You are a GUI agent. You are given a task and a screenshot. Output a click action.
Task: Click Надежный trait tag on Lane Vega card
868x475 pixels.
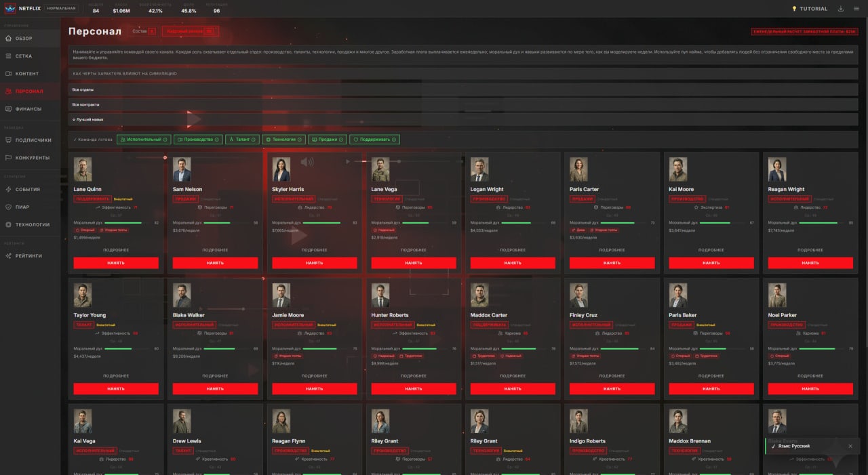coord(384,230)
